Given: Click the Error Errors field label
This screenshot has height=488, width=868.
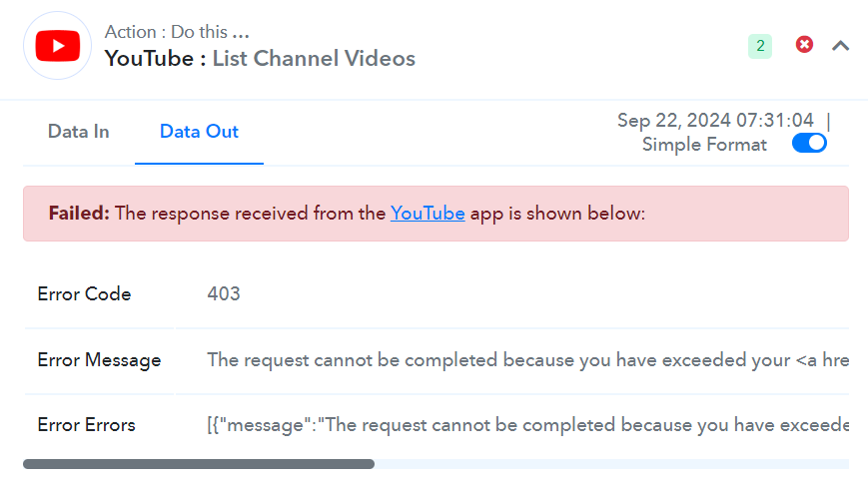Looking at the screenshot, I should point(86,425).
